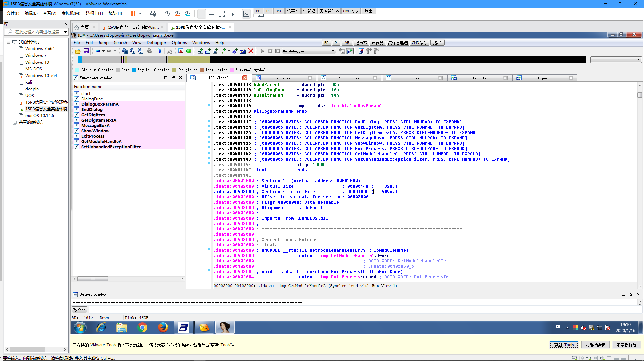Image resolution: width=644 pixels, height=361 pixels.
Task: Convert to code with CODE icon
Action: tap(200, 51)
